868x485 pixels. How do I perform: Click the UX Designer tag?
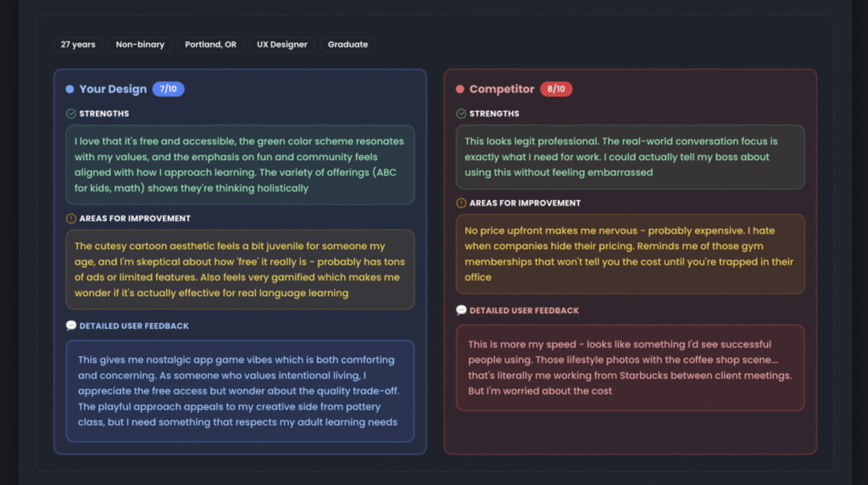click(x=282, y=44)
